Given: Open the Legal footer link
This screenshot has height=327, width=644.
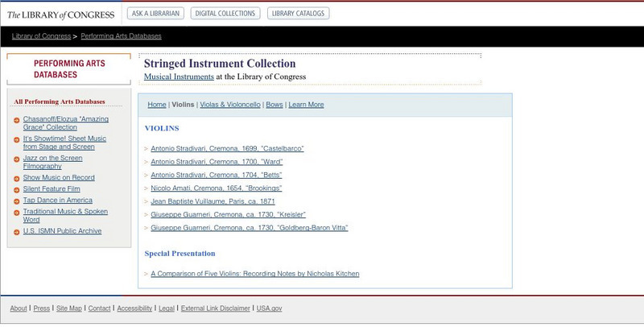Looking at the screenshot, I should (x=167, y=308).
